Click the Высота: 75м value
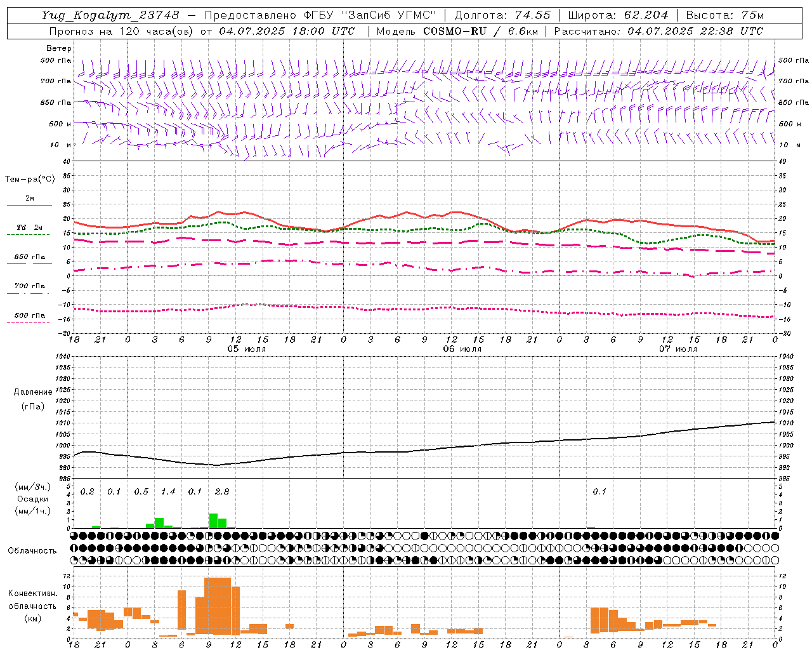Screen dimensions: 812x650 (725, 15)
